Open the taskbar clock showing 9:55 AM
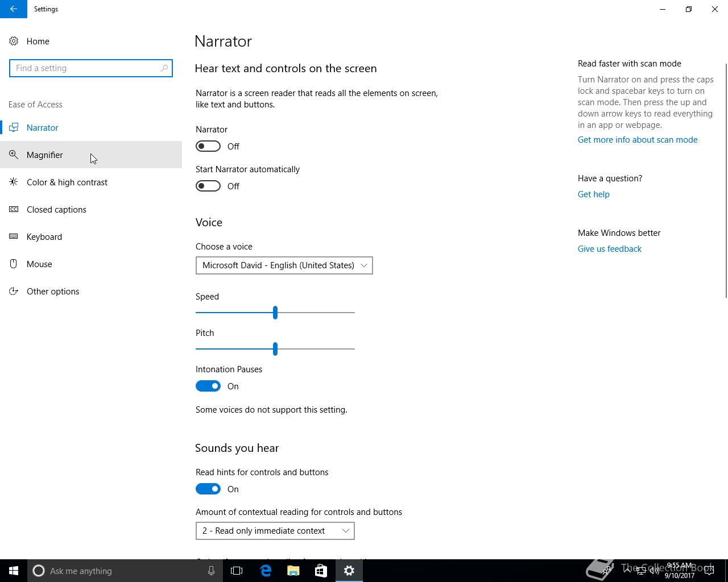Image resolution: width=728 pixels, height=582 pixels. [680, 571]
